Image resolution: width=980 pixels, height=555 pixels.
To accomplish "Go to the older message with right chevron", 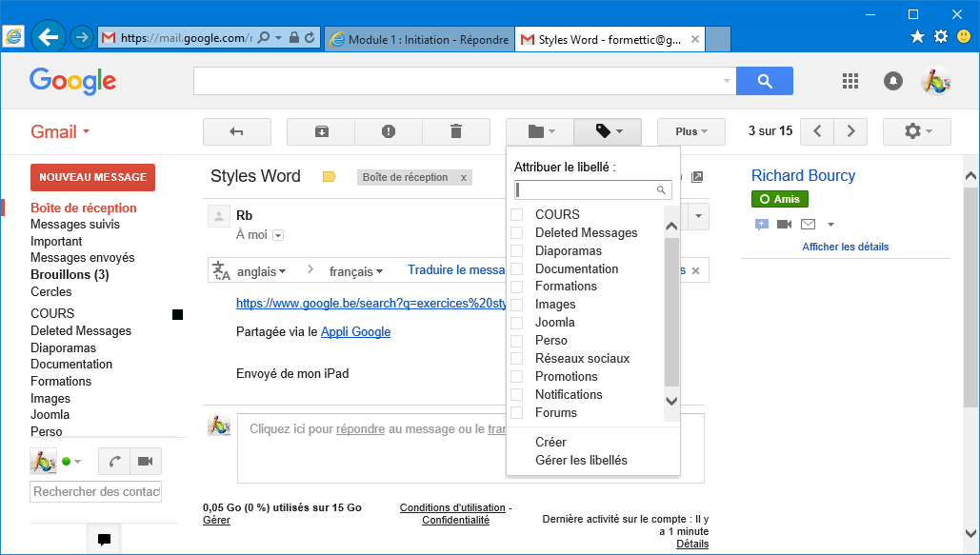I will click(x=850, y=131).
